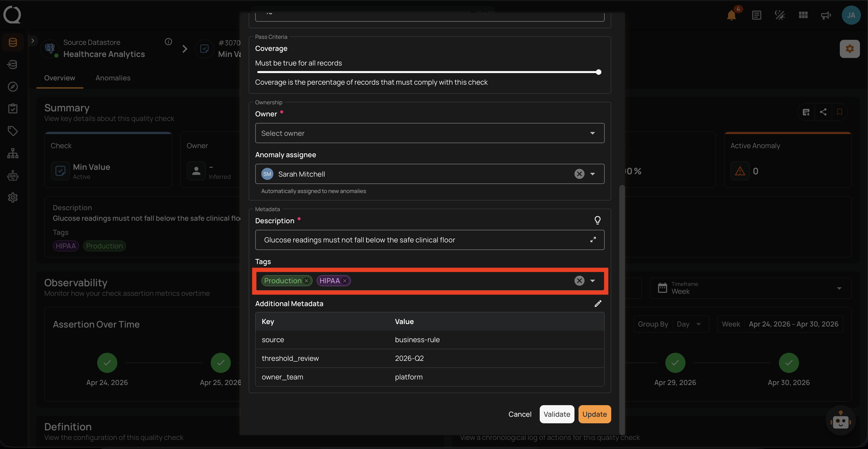The width and height of the screenshot is (868, 449).
Task: Expand the Anomaly assignee dropdown arrow
Action: click(592, 174)
